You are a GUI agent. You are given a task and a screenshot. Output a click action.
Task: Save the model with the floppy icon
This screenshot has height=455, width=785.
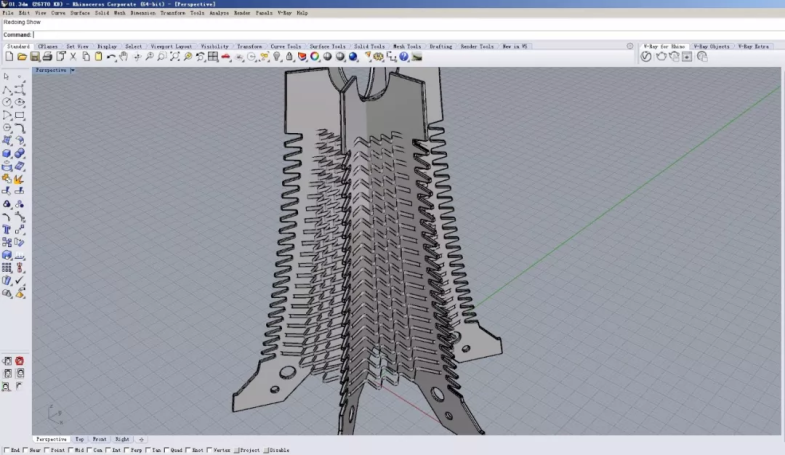click(34, 57)
